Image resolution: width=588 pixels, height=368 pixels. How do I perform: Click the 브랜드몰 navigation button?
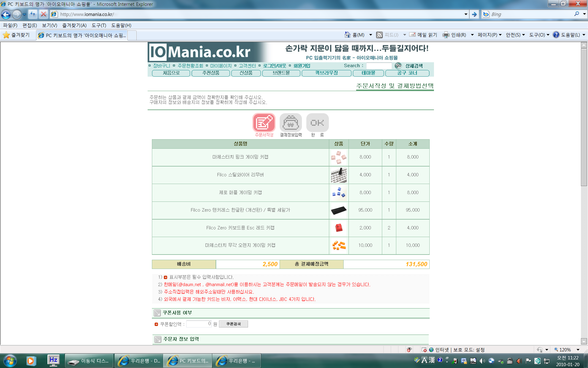[281, 73]
